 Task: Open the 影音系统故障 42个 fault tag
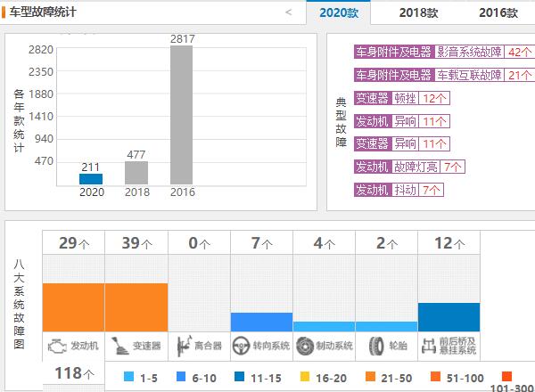pyautogui.click(x=444, y=52)
